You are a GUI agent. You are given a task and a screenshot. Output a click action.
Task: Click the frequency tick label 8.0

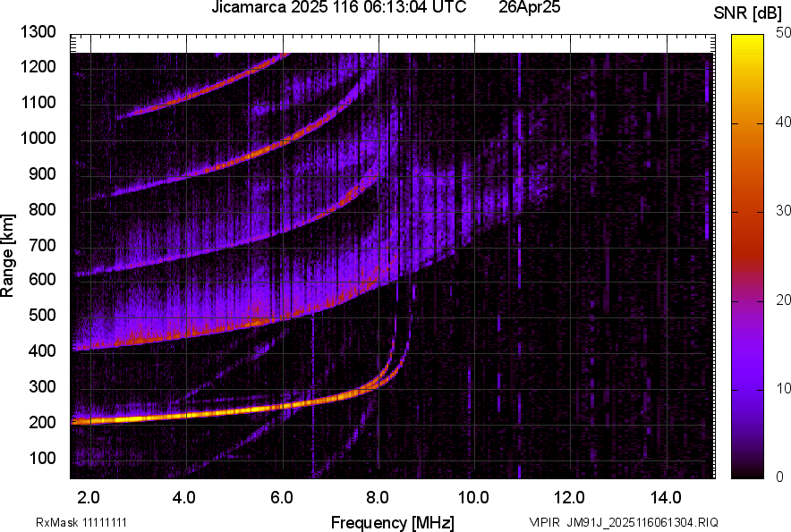(x=378, y=498)
